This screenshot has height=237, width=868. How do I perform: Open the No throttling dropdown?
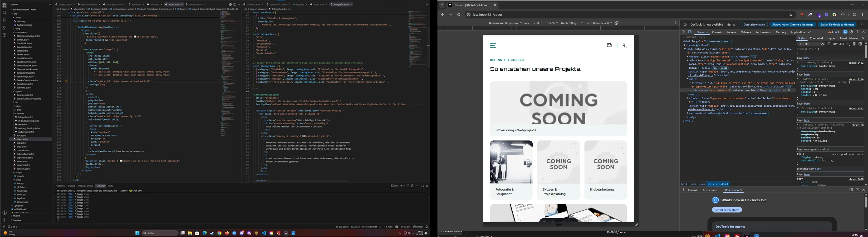point(571,23)
